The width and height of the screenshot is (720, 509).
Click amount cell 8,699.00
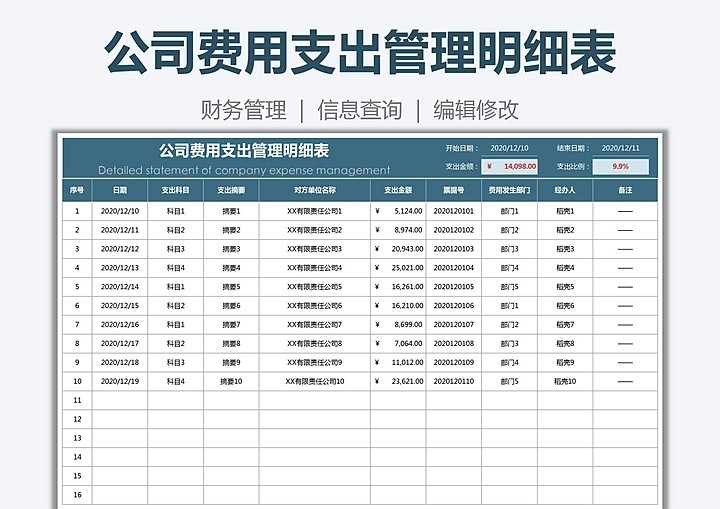(398, 324)
